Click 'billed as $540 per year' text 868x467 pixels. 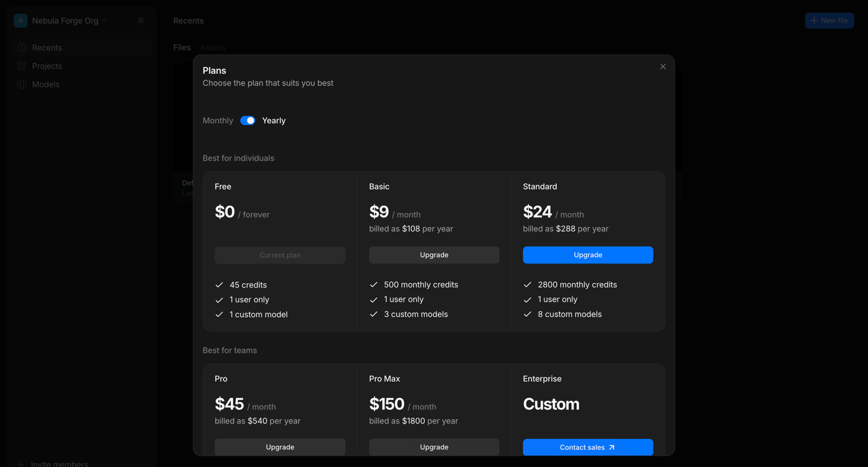[x=258, y=421]
